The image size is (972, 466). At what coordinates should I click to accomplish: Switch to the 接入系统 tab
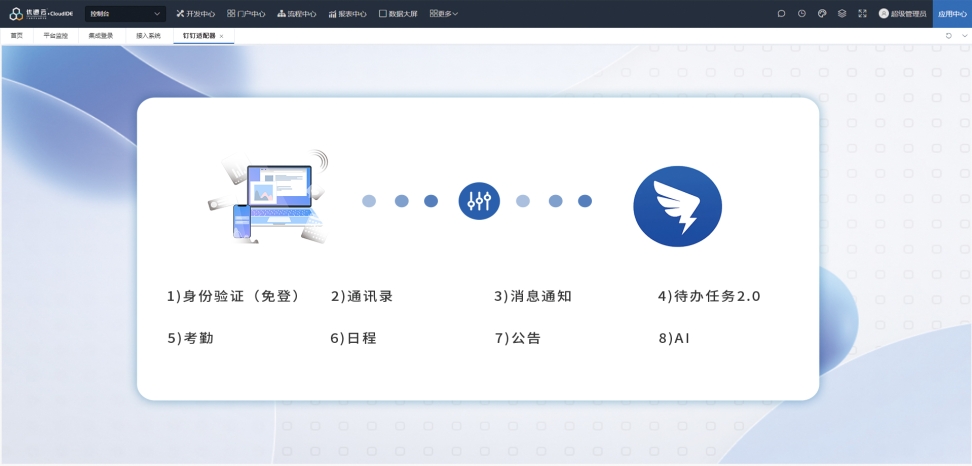point(148,36)
